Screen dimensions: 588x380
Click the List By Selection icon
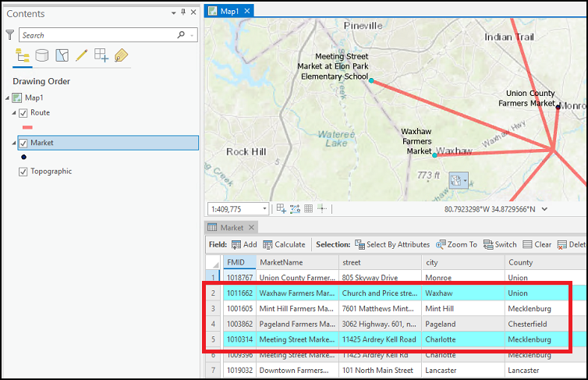pyautogui.click(x=62, y=55)
